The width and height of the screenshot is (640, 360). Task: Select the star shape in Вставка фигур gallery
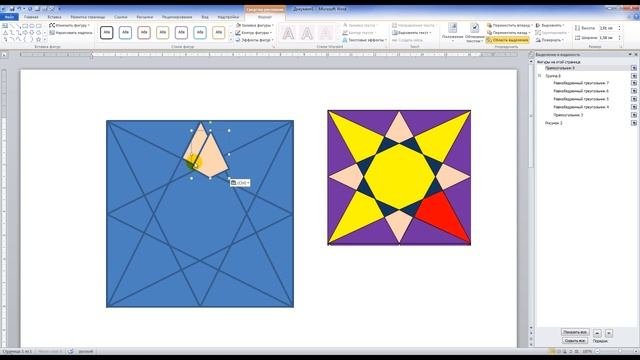38,40
